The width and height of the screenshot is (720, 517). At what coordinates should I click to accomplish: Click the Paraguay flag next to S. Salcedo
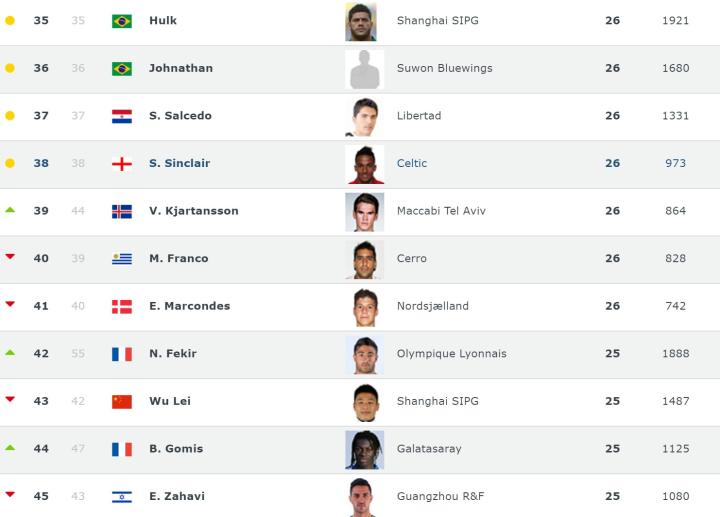coord(122,116)
